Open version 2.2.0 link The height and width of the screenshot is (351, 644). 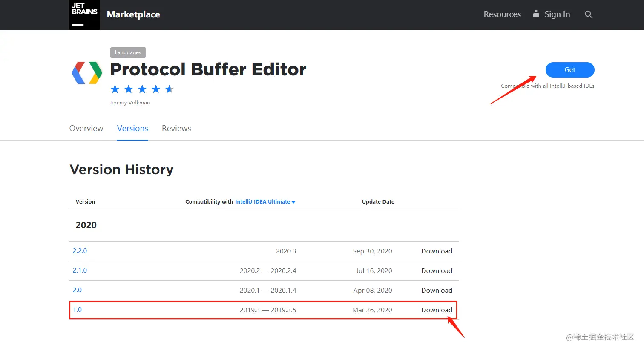point(80,251)
